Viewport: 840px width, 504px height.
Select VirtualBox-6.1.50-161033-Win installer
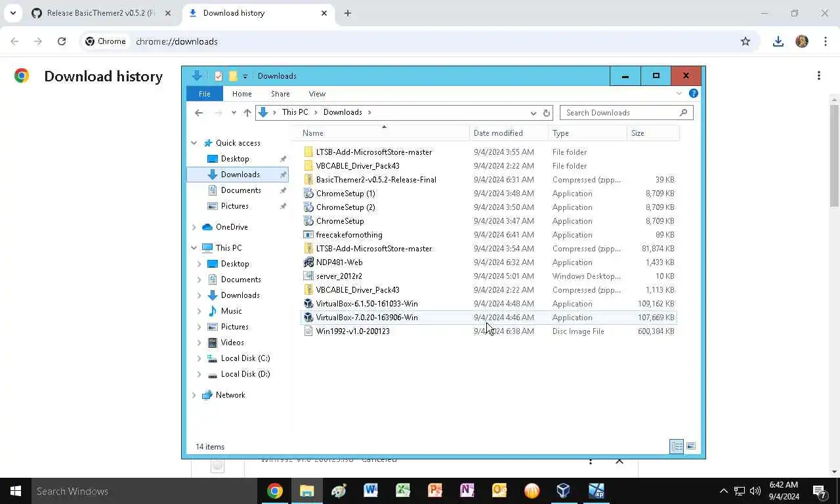tap(489, 304)
